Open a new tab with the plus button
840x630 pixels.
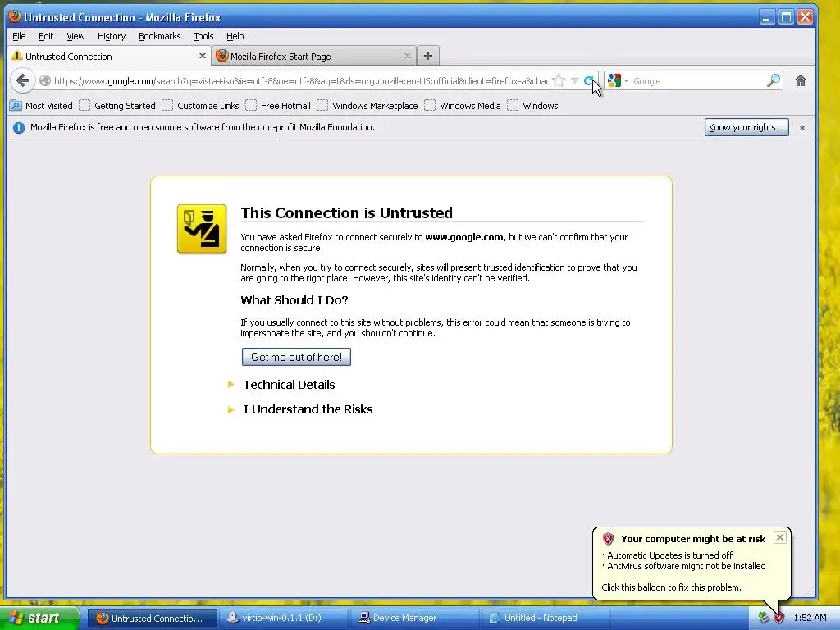click(427, 56)
